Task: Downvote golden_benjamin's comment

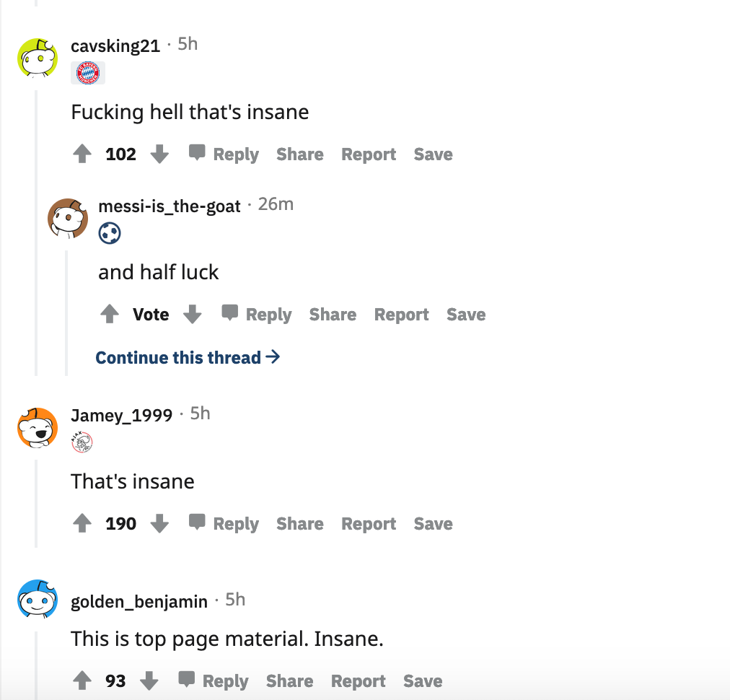Action: click(x=149, y=681)
